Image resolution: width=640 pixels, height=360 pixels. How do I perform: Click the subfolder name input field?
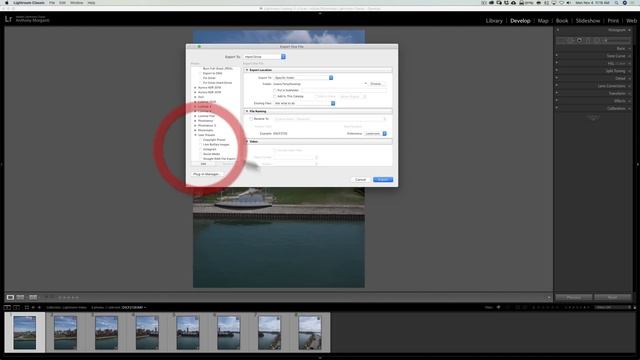[344, 90]
